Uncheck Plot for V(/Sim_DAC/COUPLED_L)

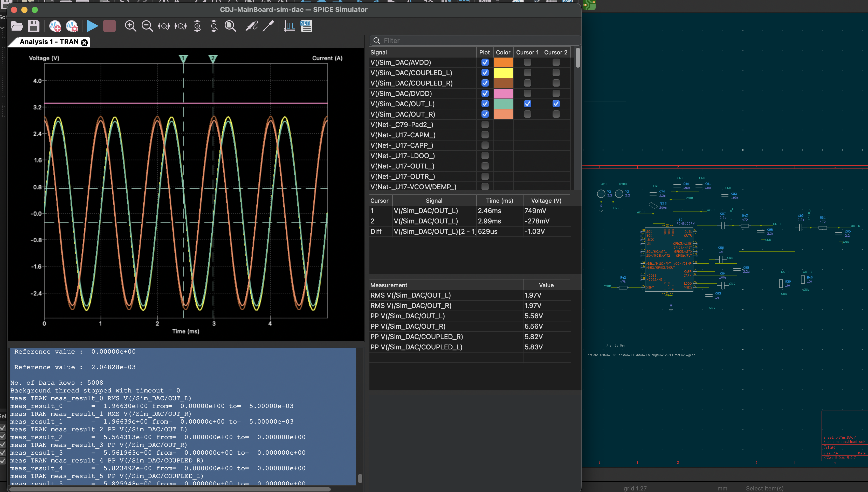485,73
